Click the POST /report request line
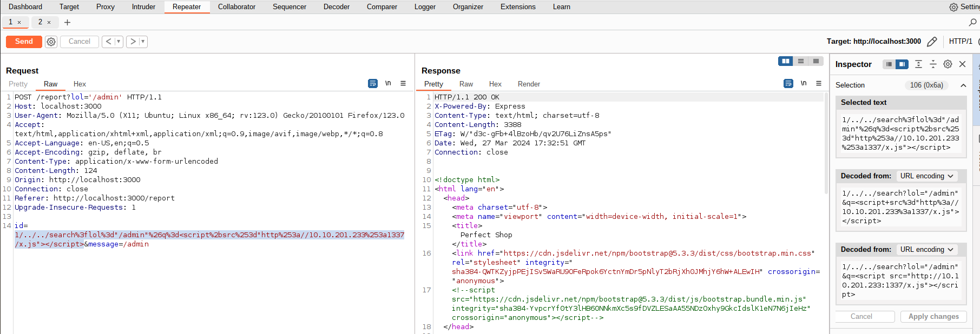Screen dimensions: 980x334 click(x=88, y=97)
